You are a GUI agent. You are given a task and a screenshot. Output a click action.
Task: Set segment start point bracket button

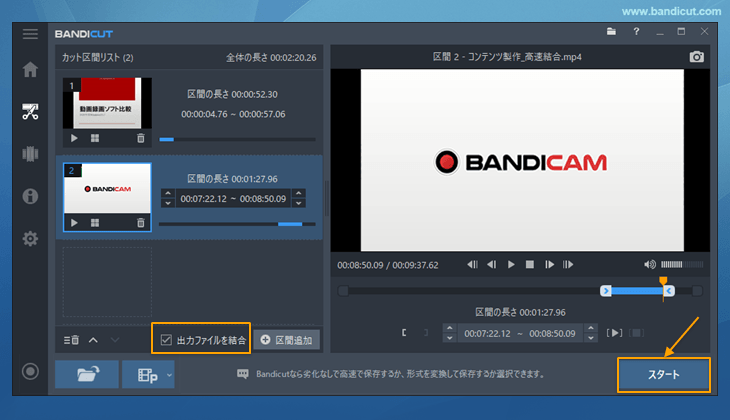(x=404, y=333)
